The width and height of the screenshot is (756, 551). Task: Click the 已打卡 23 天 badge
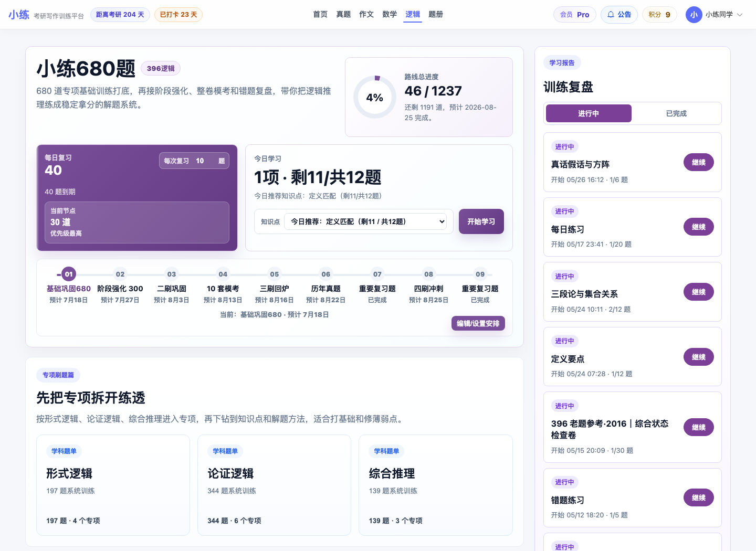178,15
